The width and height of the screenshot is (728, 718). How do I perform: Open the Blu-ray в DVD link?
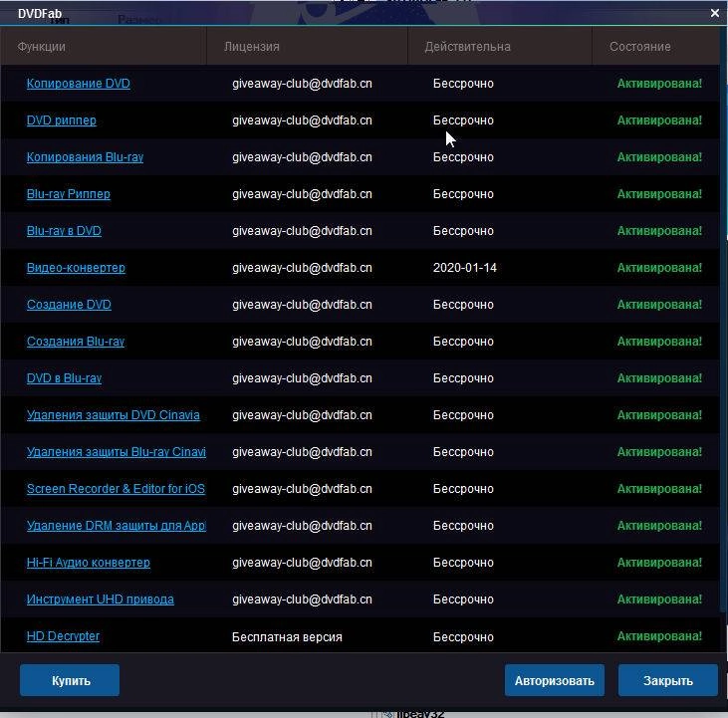(x=64, y=231)
